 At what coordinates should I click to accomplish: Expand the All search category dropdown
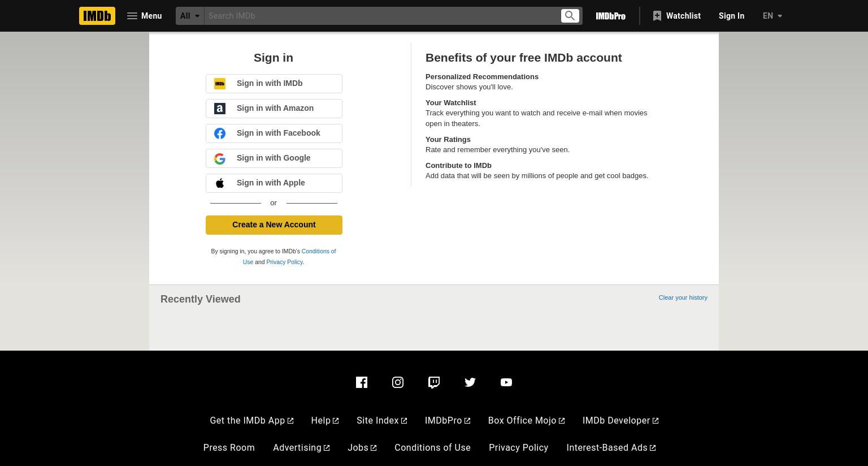point(190,16)
